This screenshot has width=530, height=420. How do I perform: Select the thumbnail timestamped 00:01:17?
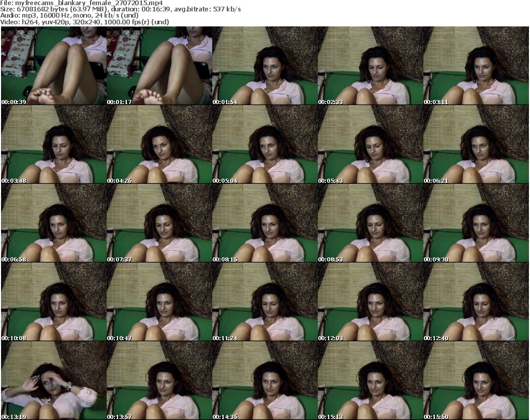point(159,66)
